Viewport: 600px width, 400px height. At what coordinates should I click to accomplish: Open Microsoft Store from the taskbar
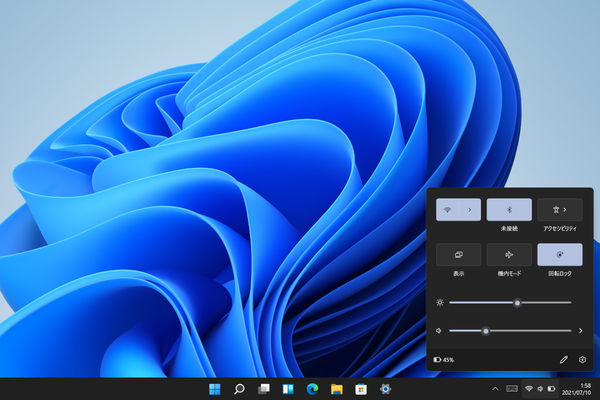click(361, 389)
